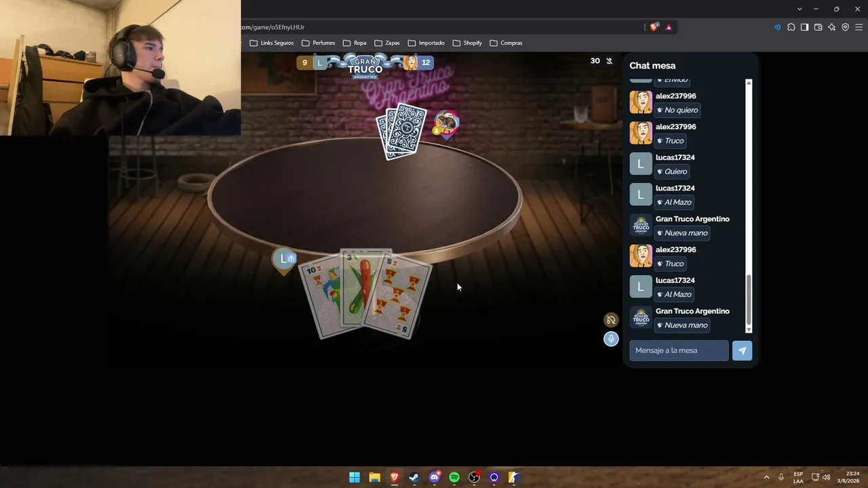This screenshot has height=488, width=868.
Task: Open the tab search dropdown chevron
Action: coord(800,9)
